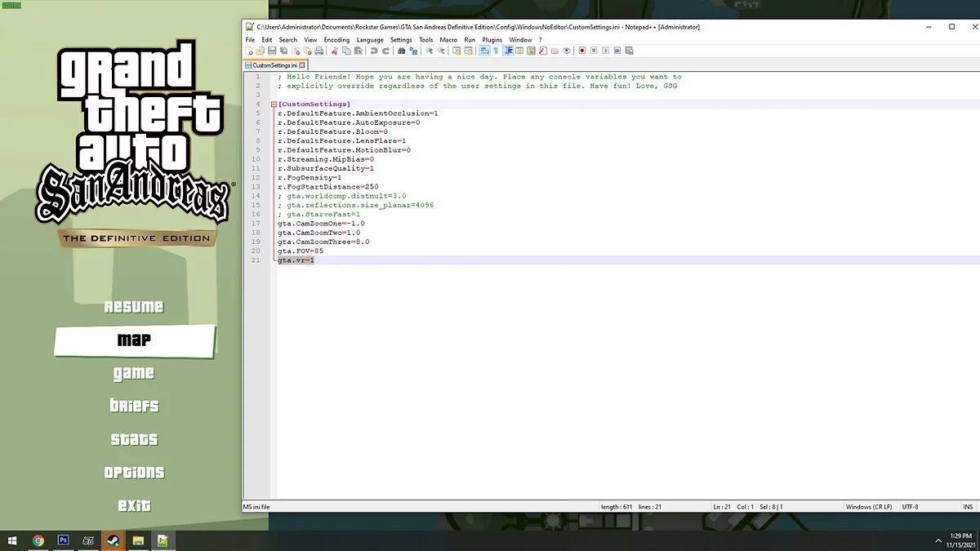Close the CustomSettings.ini tab with red X
980x551 pixels.
[302, 64]
